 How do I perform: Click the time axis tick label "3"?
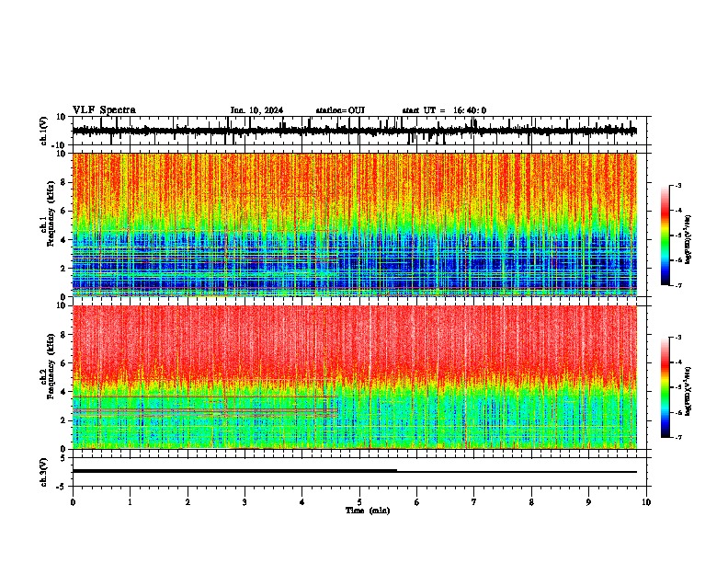245,502
